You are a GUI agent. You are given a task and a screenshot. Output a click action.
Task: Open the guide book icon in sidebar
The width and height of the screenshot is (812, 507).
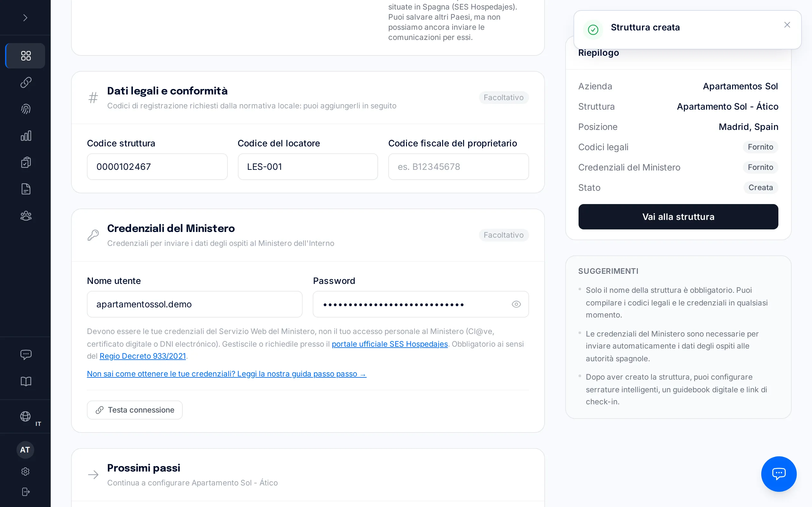click(x=25, y=381)
